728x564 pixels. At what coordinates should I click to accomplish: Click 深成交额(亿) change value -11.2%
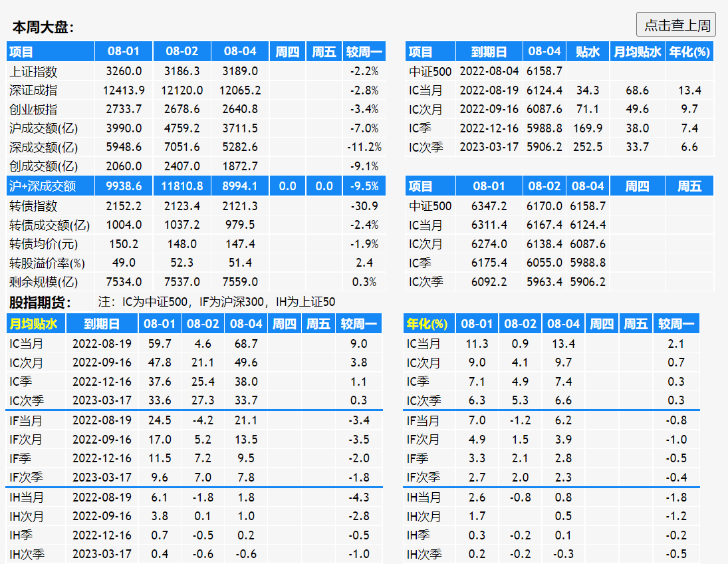[x=364, y=147]
